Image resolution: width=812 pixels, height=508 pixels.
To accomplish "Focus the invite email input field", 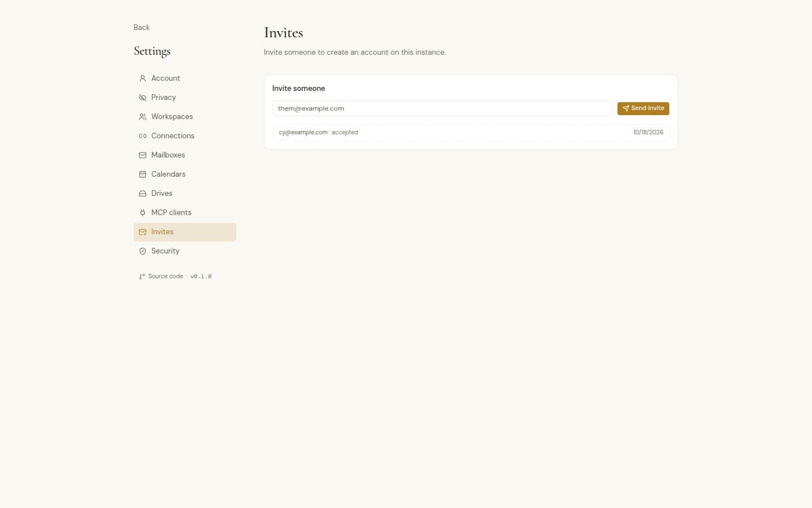I will 442,108.
